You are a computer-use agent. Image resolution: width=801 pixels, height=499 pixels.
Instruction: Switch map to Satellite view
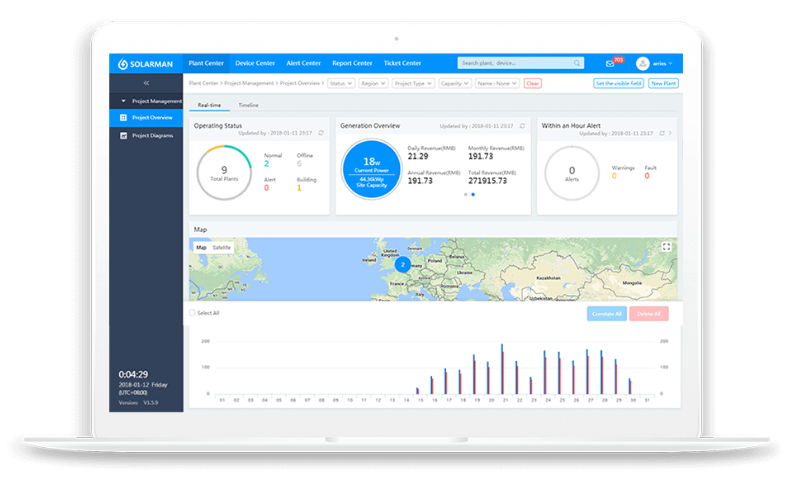coord(222,247)
